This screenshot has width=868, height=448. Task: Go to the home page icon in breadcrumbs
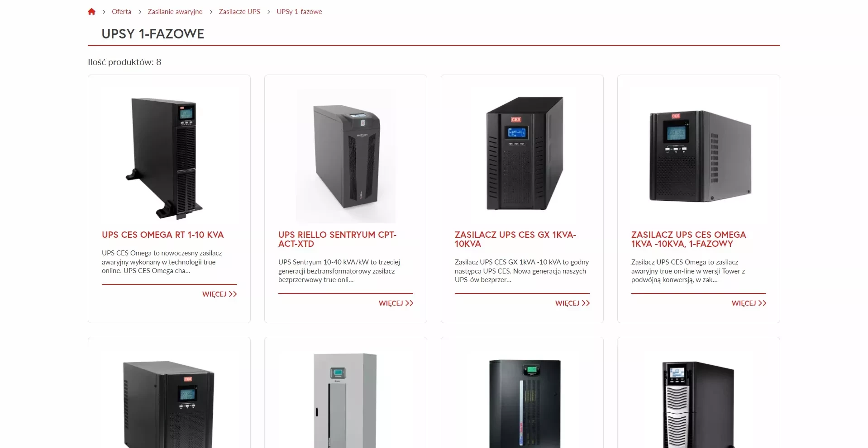click(x=91, y=12)
